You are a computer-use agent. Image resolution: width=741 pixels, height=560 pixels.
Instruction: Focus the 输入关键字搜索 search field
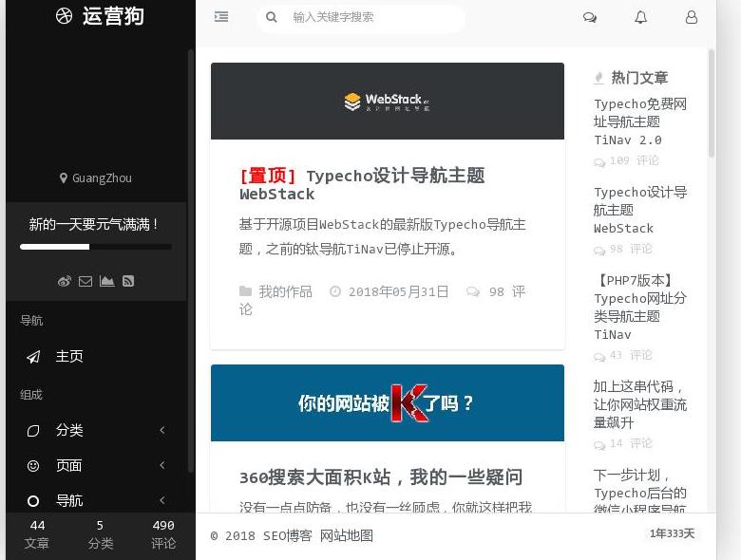tap(362, 17)
